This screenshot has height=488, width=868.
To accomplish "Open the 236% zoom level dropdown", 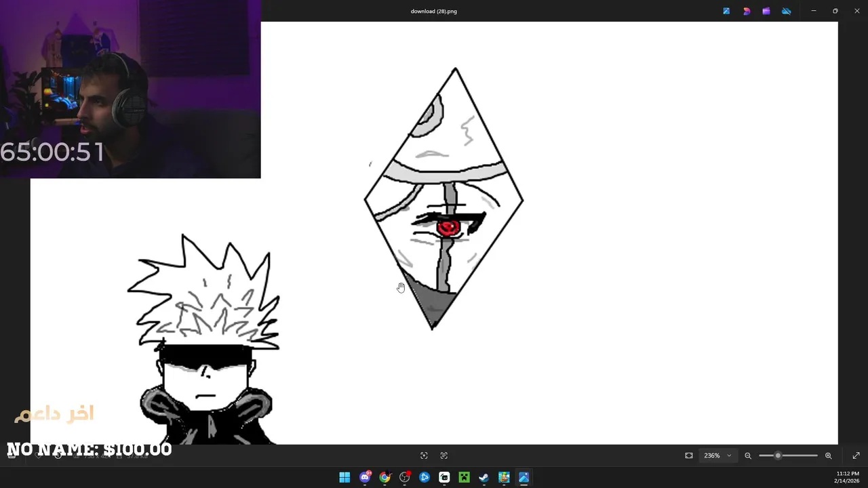I will point(717,455).
